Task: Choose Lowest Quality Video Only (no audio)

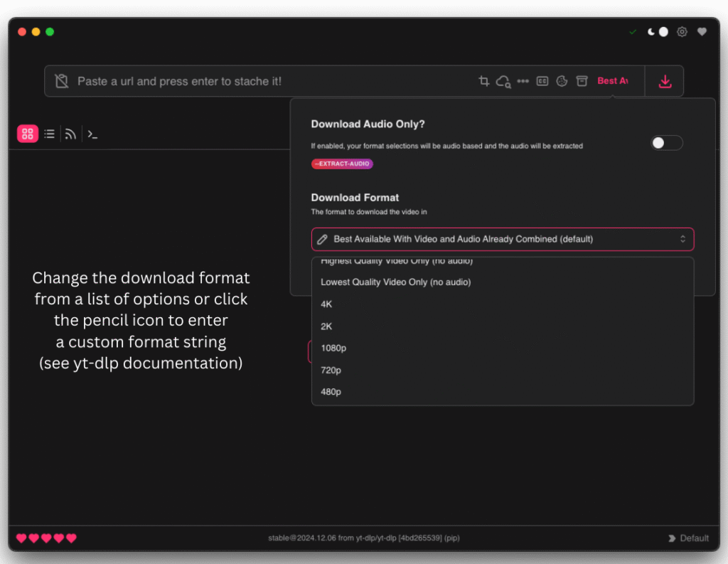Action: click(x=395, y=282)
